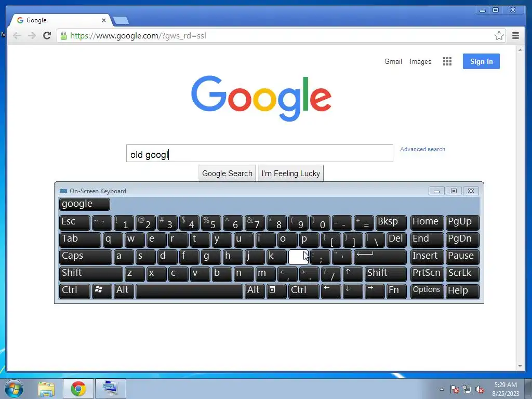Viewport: 532px width, 399px height.
Task: Show hidden tray icons
Action: pos(442,389)
